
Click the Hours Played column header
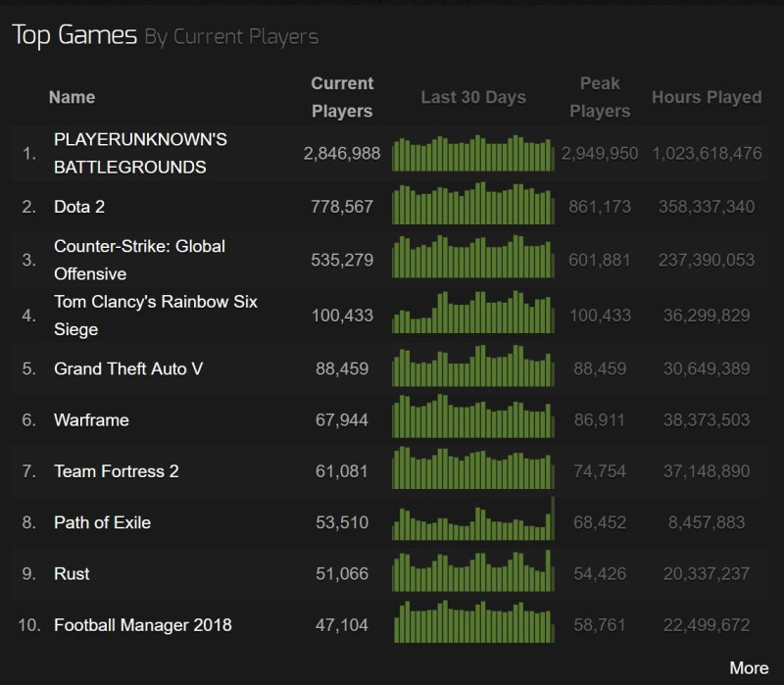click(x=707, y=97)
